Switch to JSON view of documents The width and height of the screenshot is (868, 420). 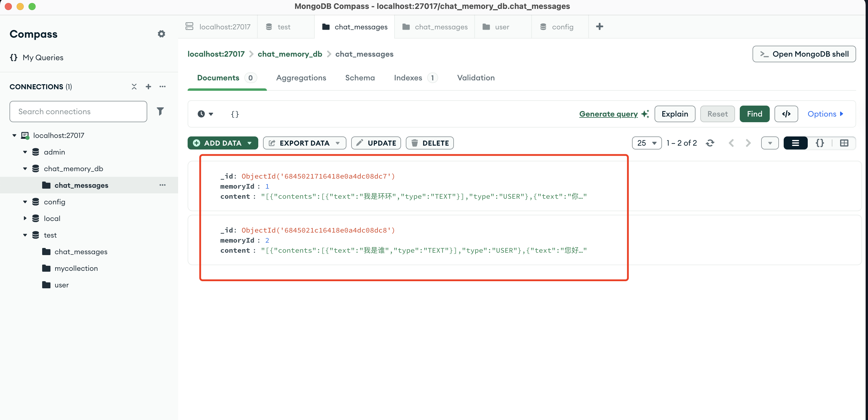pyautogui.click(x=820, y=143)
